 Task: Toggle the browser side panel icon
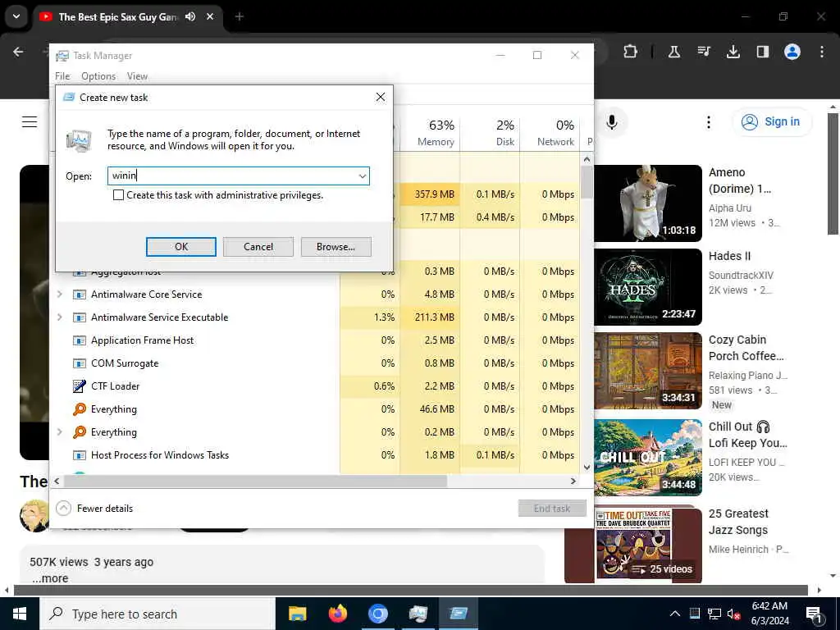pyautogui.click(x=763, y=52)
